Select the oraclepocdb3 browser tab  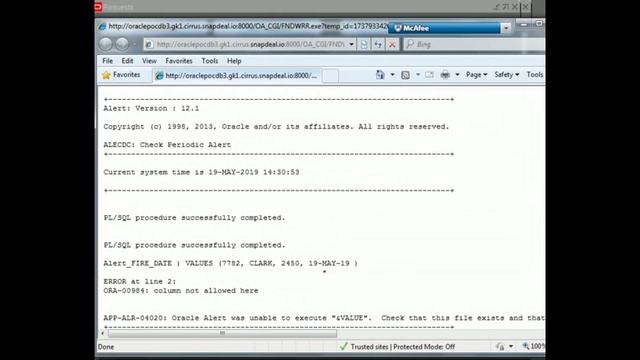pyautogui.click(x=237, y=76)
